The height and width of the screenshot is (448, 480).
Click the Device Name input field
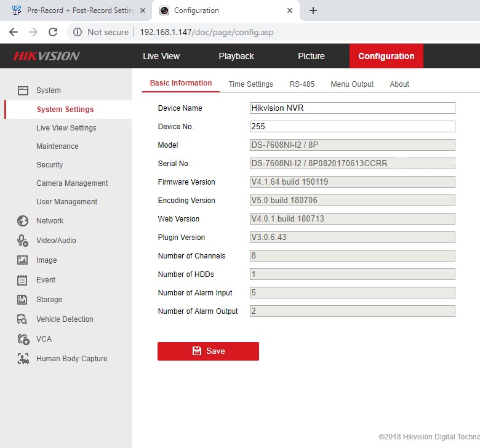352,108
